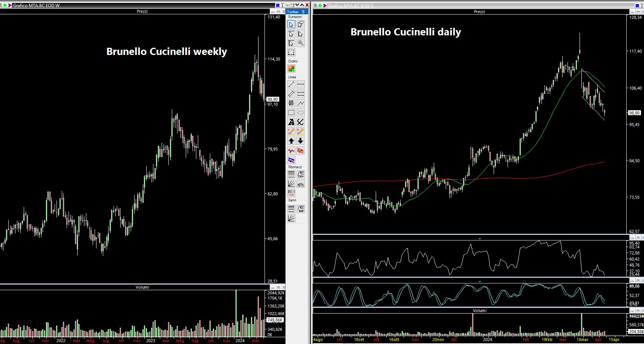Select the red regression channel tool
This screenshot has height=344, width=644.
301,151
